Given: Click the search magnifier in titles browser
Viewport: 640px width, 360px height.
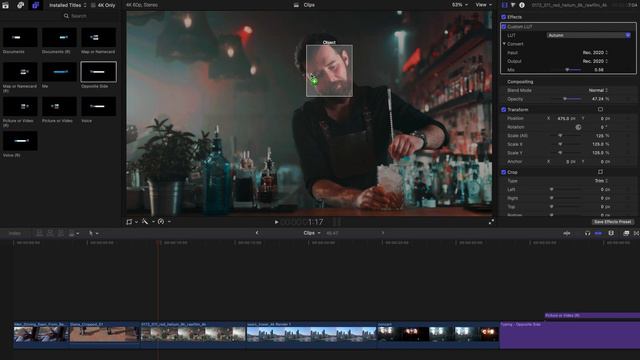Looking at the screenshot, I should click(x=66, y=16).
